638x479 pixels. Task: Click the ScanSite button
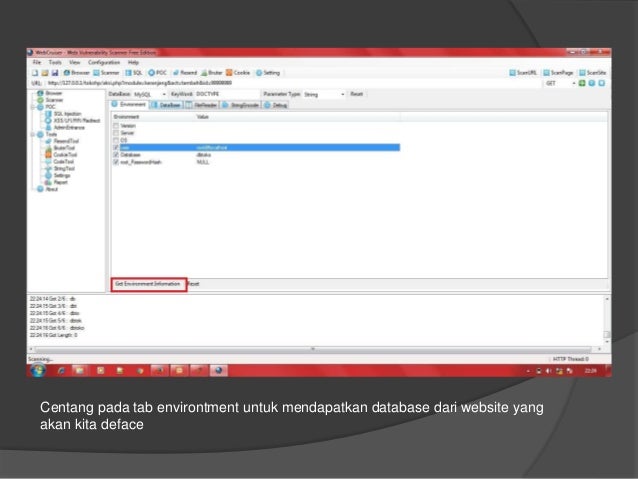pyautogui.click(x=593, y=73)
